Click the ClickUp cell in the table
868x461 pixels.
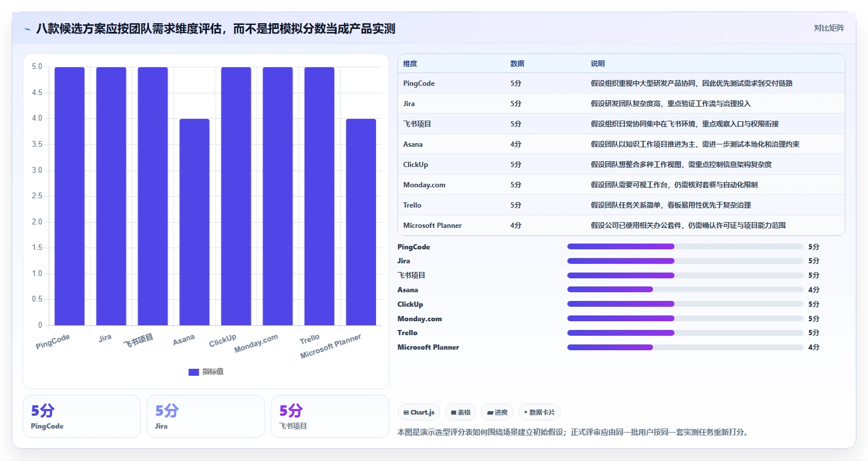click(415, 165)
